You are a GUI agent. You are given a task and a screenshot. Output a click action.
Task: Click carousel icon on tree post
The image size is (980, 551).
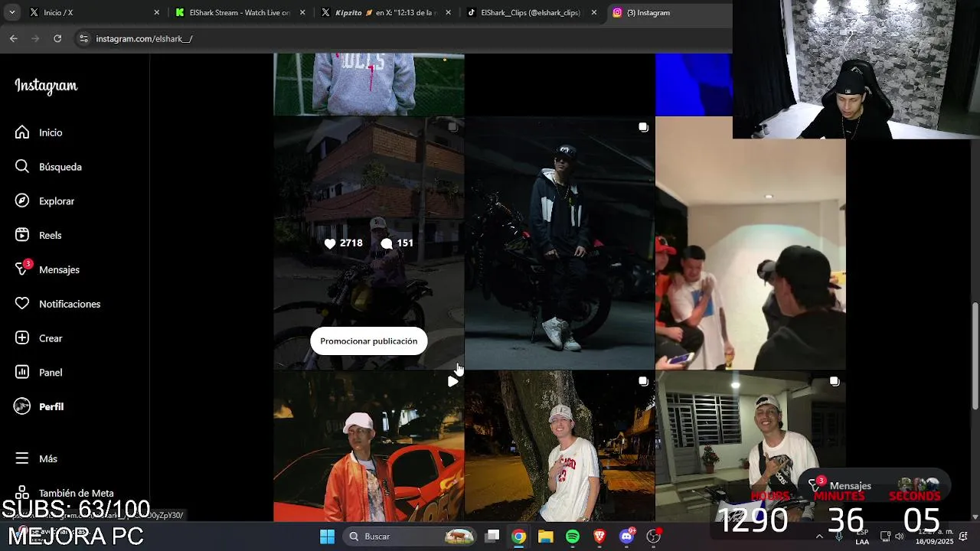click(643, 381)
